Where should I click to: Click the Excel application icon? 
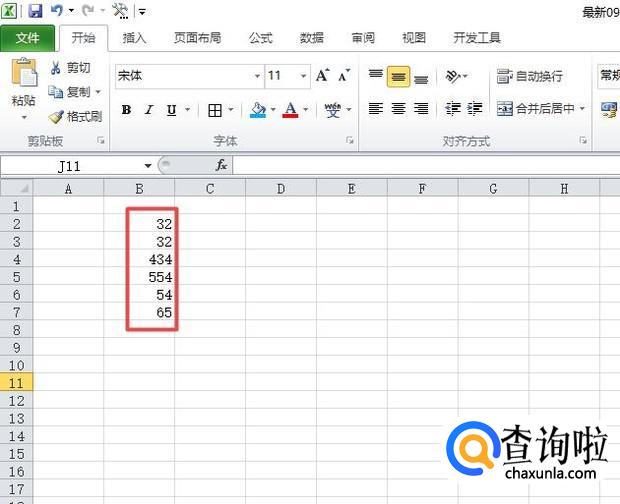tap(9, 11)
